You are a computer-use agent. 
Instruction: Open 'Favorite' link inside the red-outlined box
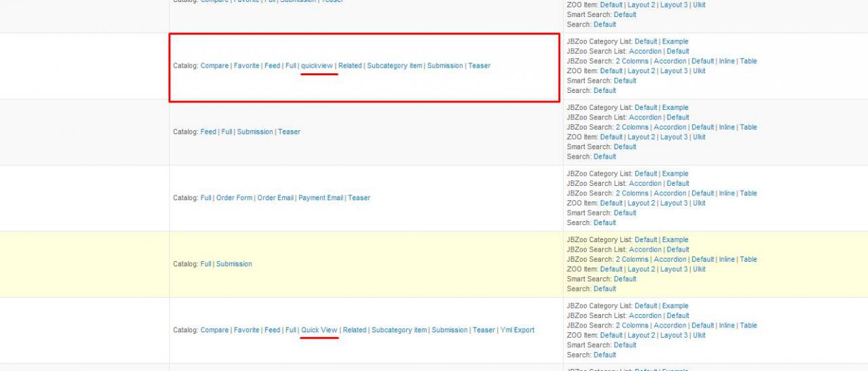pos(247,66)
